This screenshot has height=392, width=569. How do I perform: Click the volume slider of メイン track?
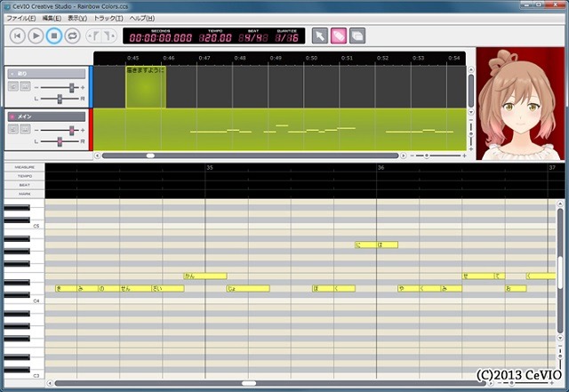click(62, 131)
